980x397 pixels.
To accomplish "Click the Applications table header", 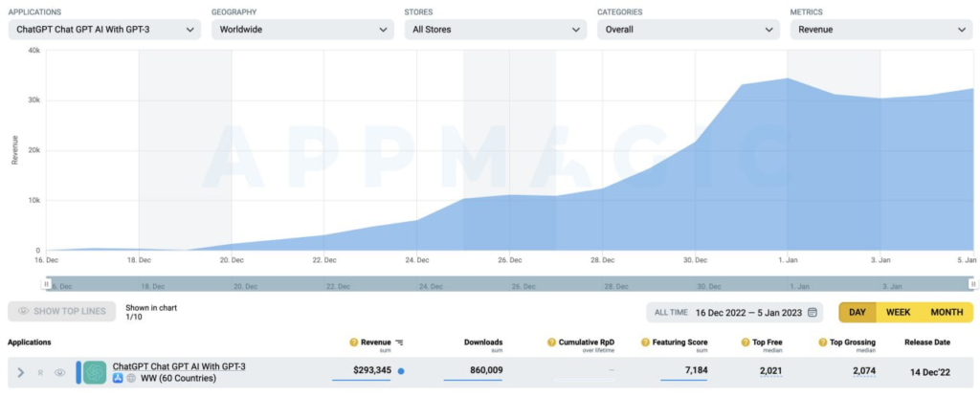I will 30,342.
